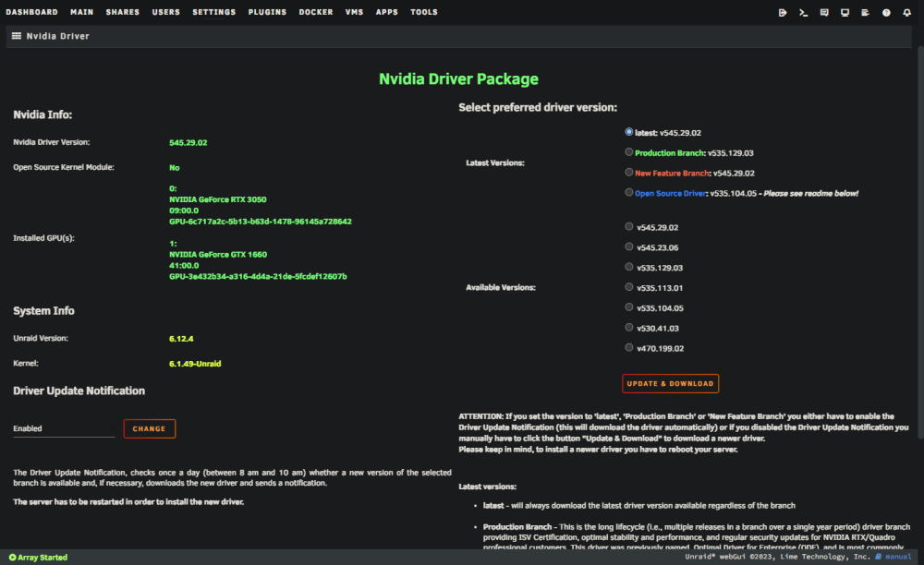The height and width of the screenshot is (565, 924).
Task: Open the Settings menu tab
Action: 214,12
